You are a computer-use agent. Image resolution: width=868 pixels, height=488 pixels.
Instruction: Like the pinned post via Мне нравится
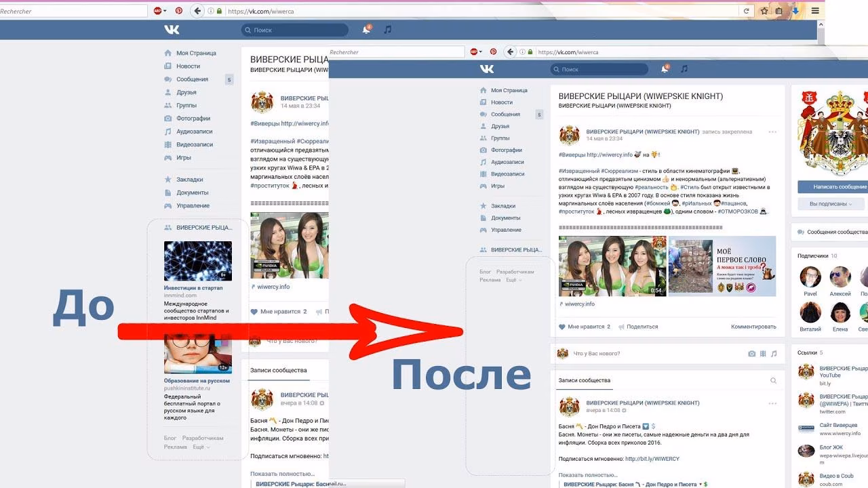pos(585,327)
